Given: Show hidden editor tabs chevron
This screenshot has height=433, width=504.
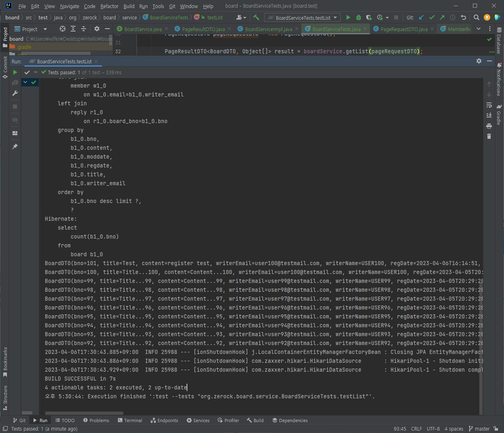Looking at the screenshot, I should (x=479, y=29).
